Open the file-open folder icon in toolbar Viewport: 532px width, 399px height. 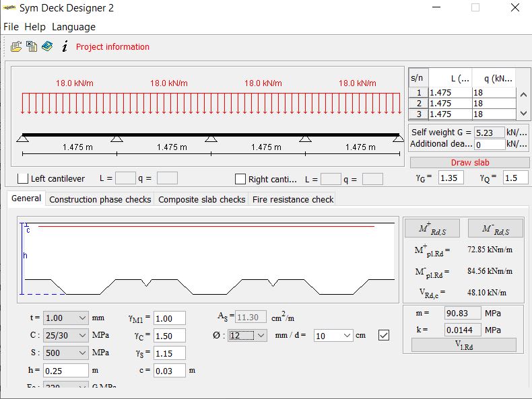point(16,46)
